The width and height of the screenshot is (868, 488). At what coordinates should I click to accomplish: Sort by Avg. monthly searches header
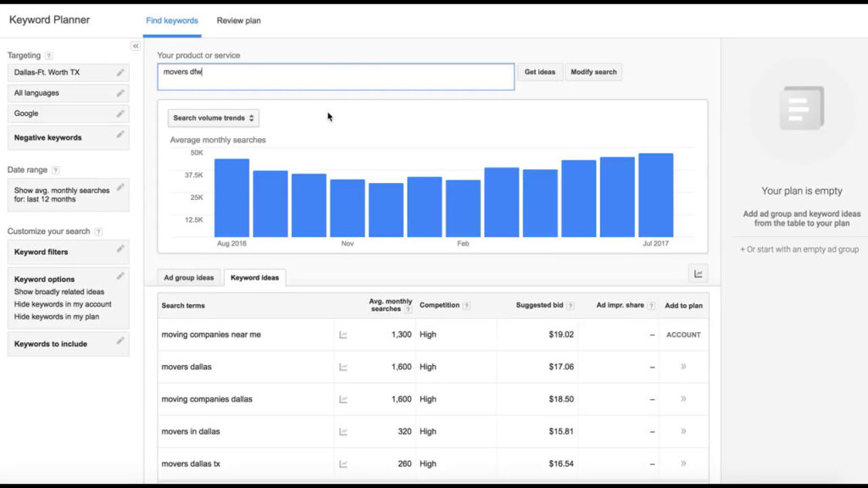click(390, 305)
